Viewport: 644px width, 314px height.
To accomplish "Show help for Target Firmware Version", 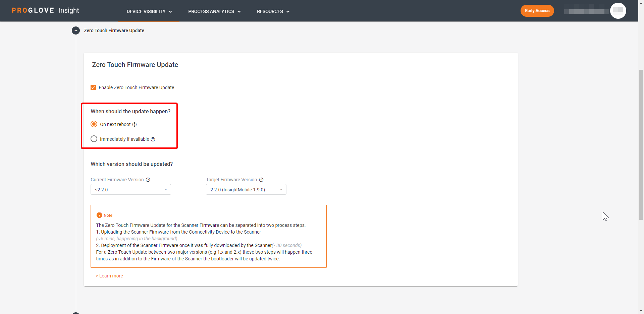I will (261, 180).
